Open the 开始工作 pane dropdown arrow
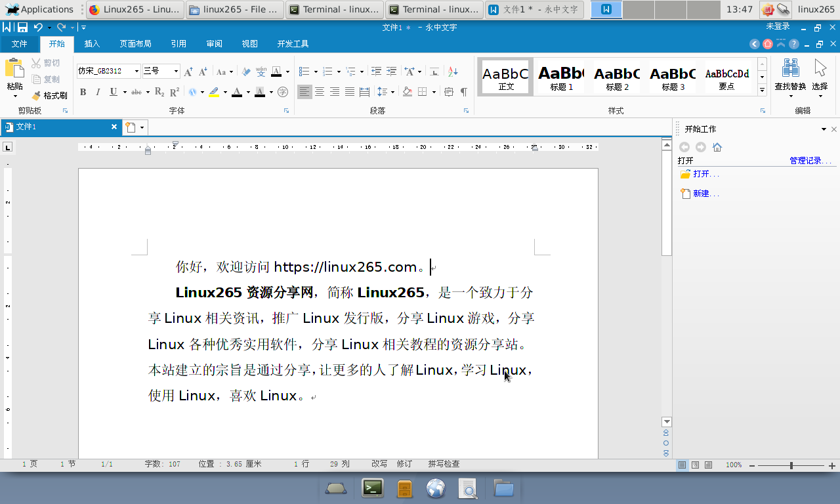The height and width of the screenshot is (504, 840). [x=824, y=129]
